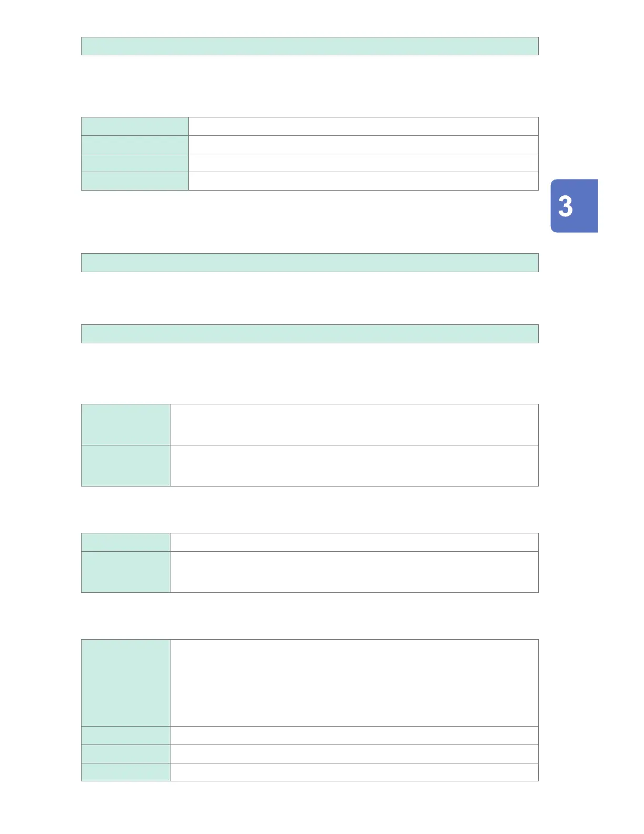Click lower green label cell of two-tall-row table
Viewport: 644px width, 834px height.
coord(126,465)
